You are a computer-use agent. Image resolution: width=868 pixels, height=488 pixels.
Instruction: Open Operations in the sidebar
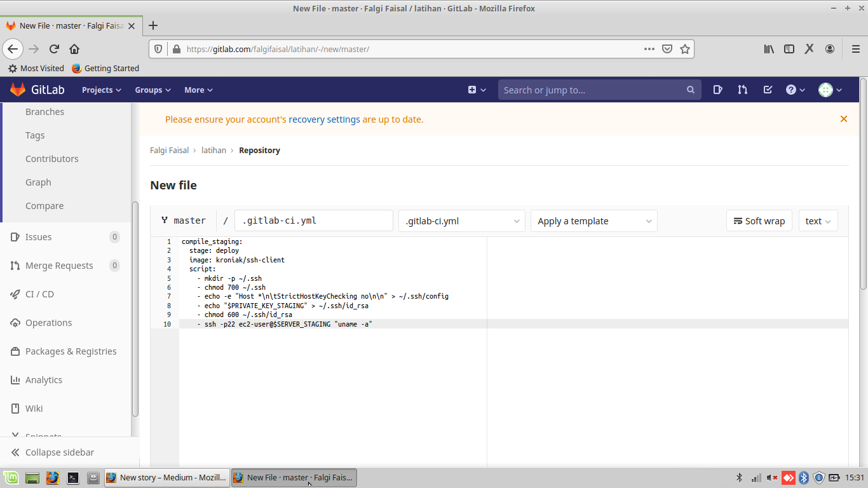point(47,322)
